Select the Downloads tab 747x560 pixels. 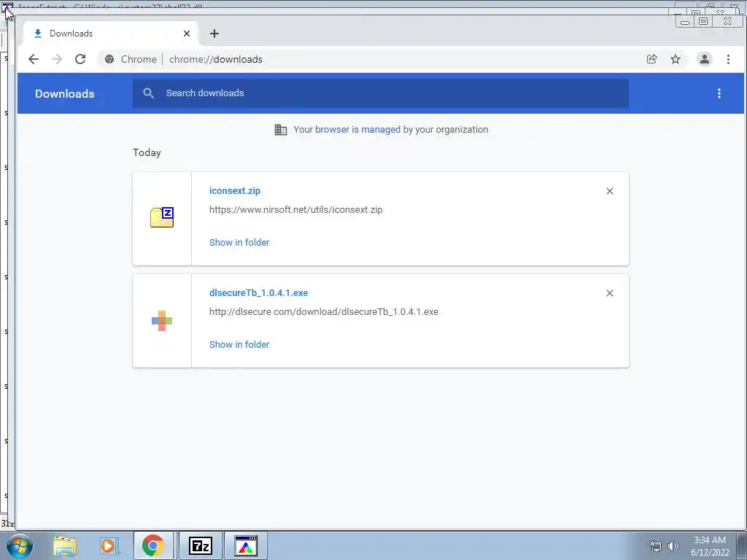coord(110,34)
